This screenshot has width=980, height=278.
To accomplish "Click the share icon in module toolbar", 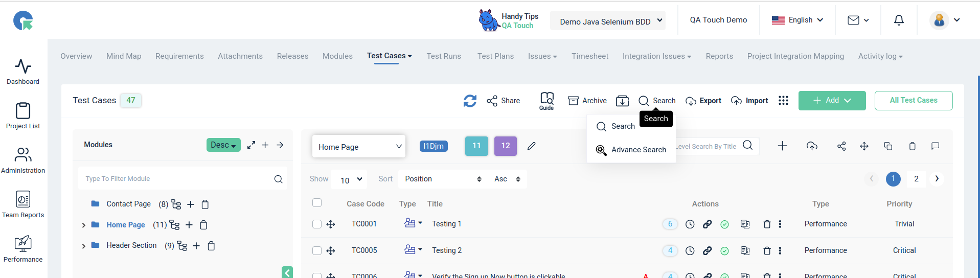I will point(841,146).
